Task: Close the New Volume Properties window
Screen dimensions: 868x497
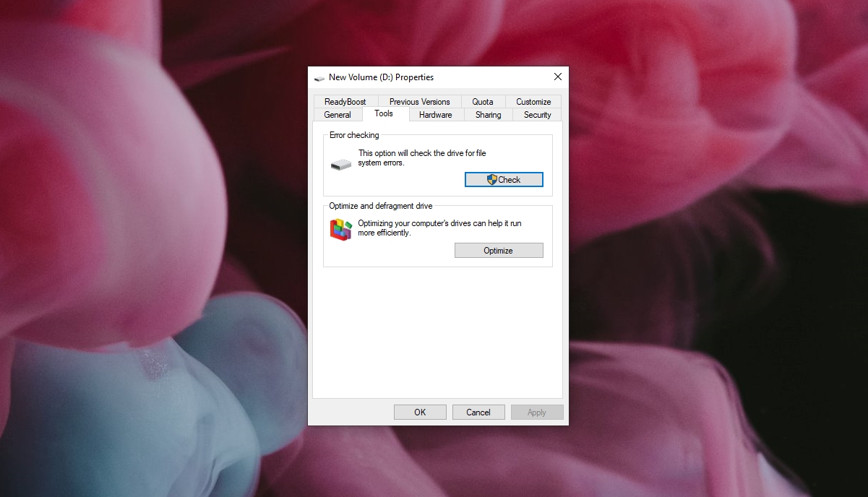Action: (x=558, y=77)
